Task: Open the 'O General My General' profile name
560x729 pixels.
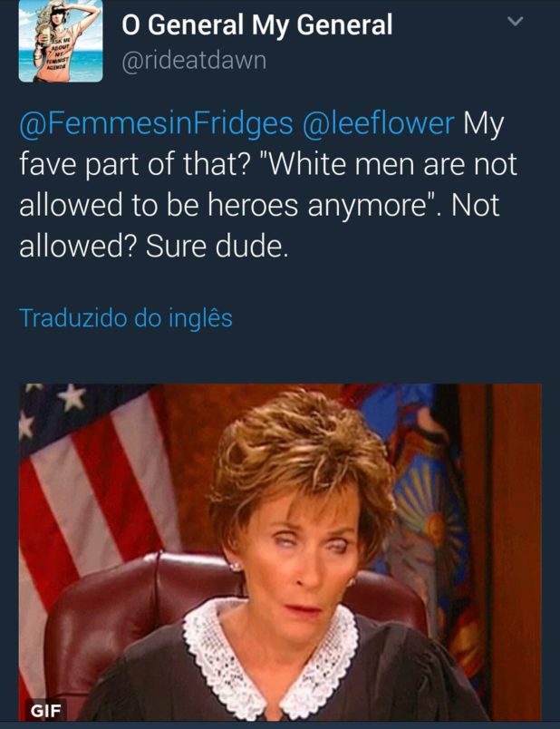Action: [x=257, y=24]
